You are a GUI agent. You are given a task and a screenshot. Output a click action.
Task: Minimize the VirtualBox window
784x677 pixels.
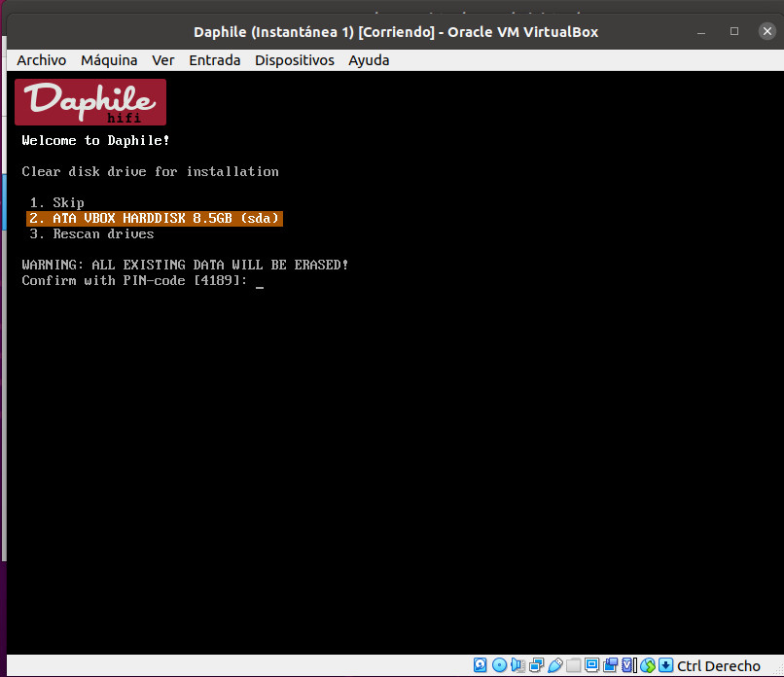pyautogui.click(x=701, y=31)
